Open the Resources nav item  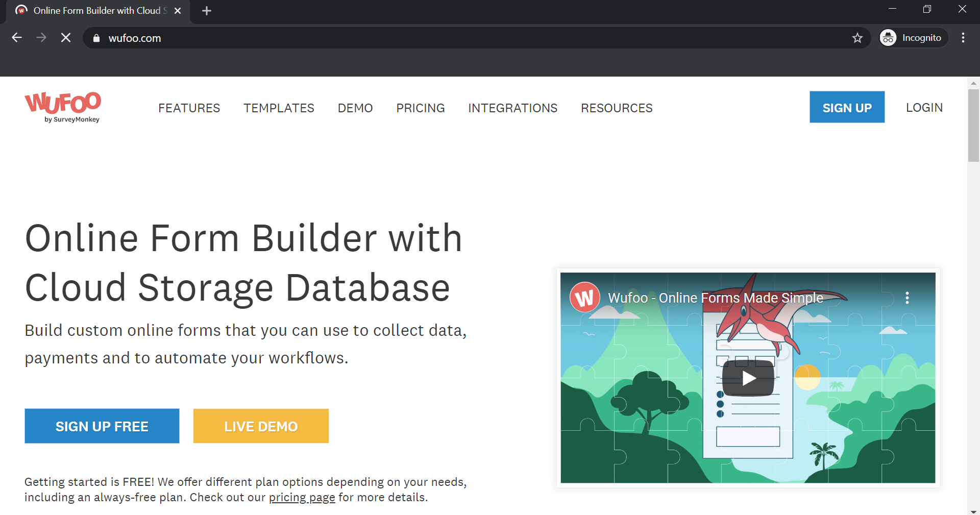coord(617,108)
